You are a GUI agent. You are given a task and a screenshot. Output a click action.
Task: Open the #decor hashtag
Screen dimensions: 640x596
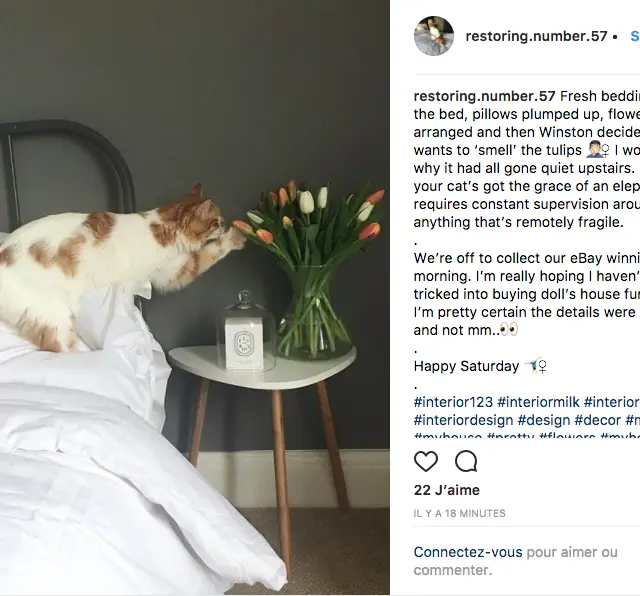[x=598, y=420]
